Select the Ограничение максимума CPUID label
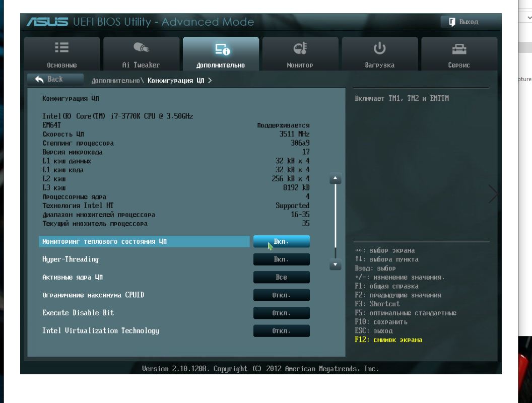Image resolution: width=532 pixels, height=403 pixels. [x=93, y=295]
